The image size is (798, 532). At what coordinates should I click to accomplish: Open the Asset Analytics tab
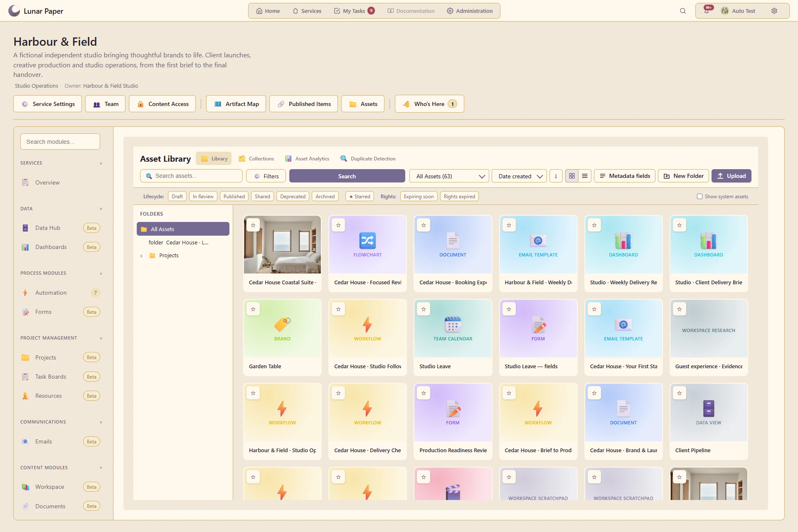click(307, 158)
